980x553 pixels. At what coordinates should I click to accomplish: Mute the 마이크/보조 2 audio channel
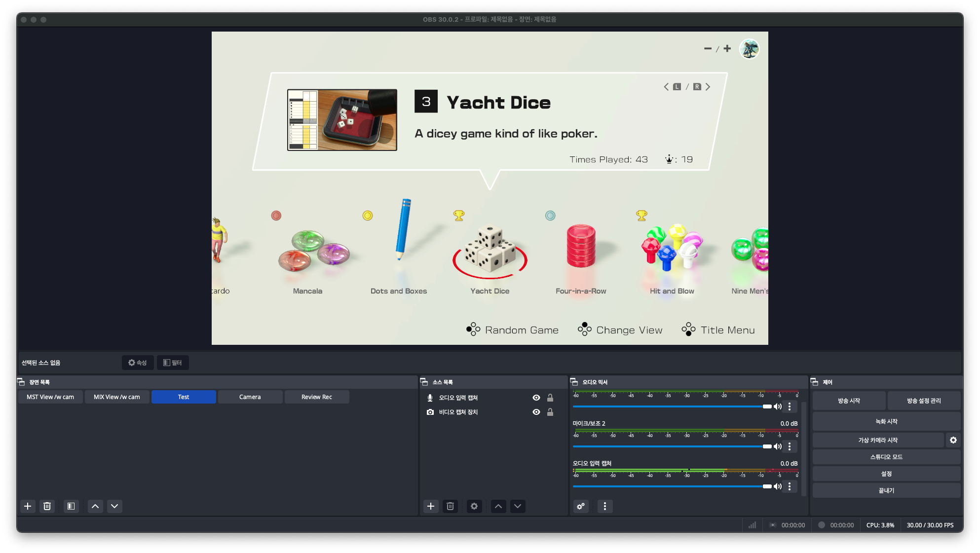(x=778, y=446)
